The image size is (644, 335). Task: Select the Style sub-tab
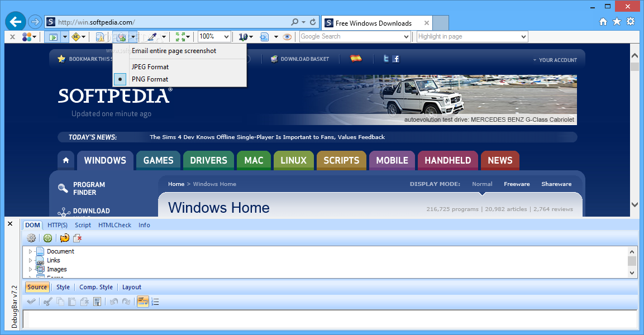pyautogui.click(x=63, y=287)
